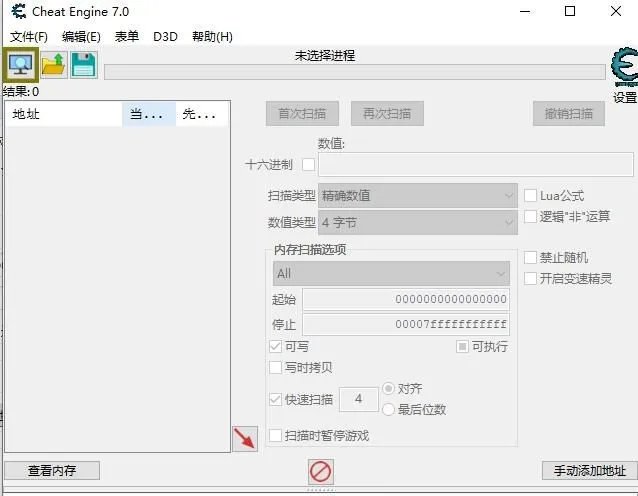Click the 地址 column header

64,114
